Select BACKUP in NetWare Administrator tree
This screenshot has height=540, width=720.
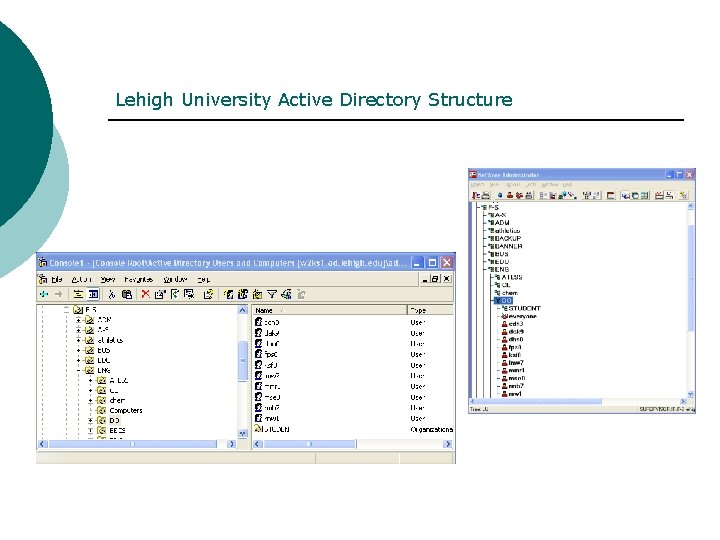[x=507, y=238]
